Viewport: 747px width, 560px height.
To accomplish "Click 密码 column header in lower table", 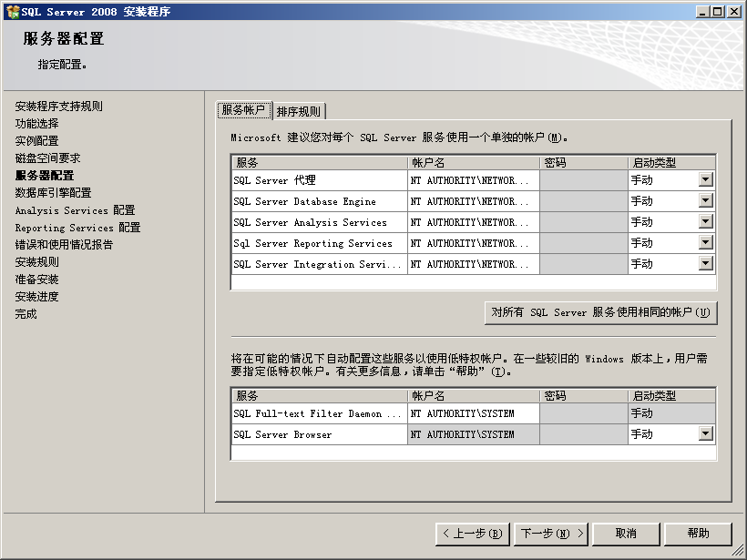I will coord(584,396).
